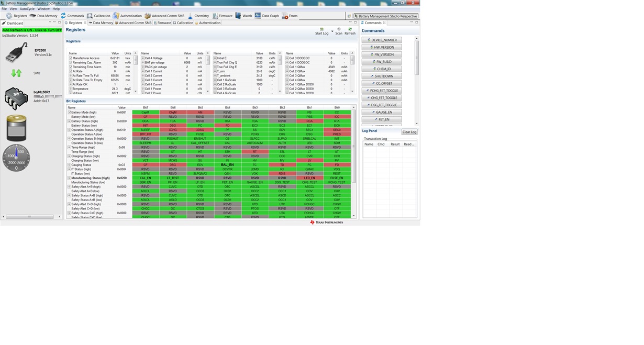Viewport: 644px width, 345px height.
Task: Click the EV2300 USB adapter icon
Action: coord(16,52)
